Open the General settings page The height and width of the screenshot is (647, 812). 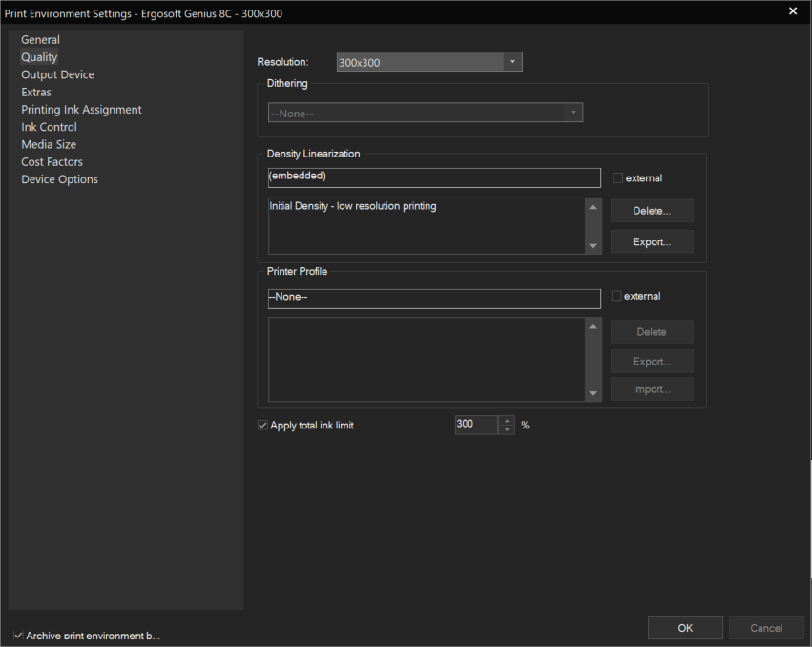(x=40, y=40)
